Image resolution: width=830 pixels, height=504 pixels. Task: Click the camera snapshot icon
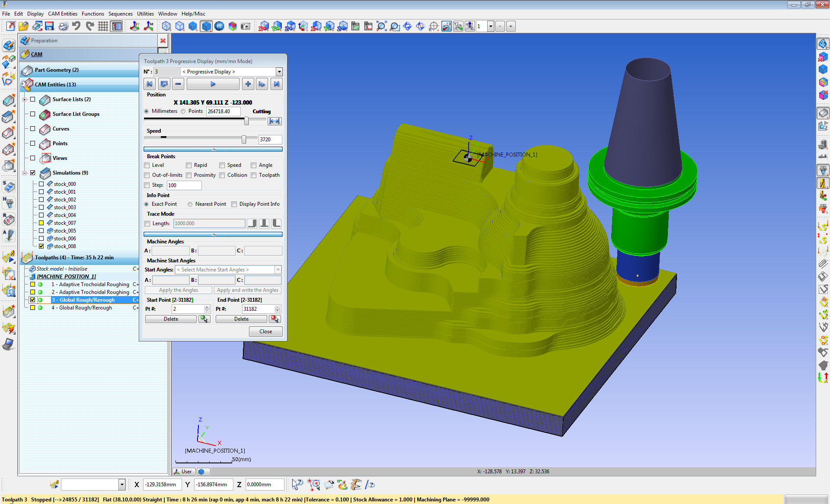point(246,26)
